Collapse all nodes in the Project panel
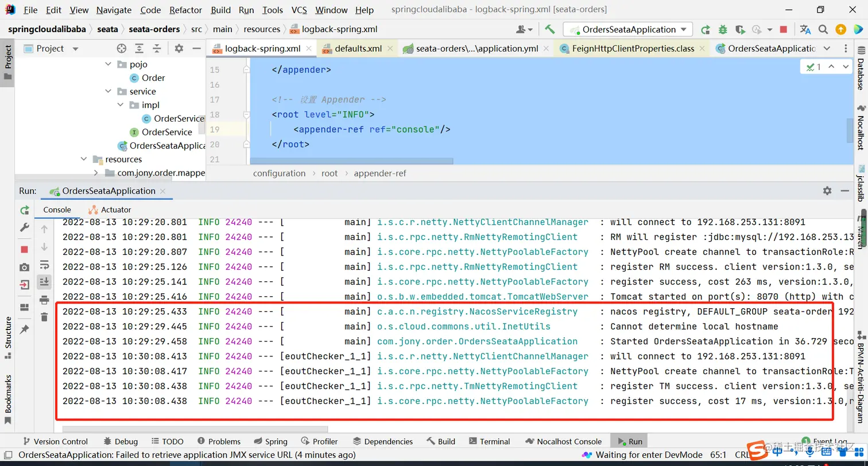 point(156,48)
